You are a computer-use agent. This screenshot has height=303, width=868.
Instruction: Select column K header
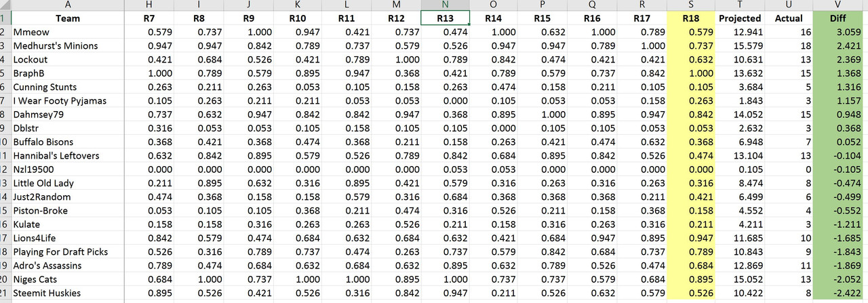[x=296, y=5]
